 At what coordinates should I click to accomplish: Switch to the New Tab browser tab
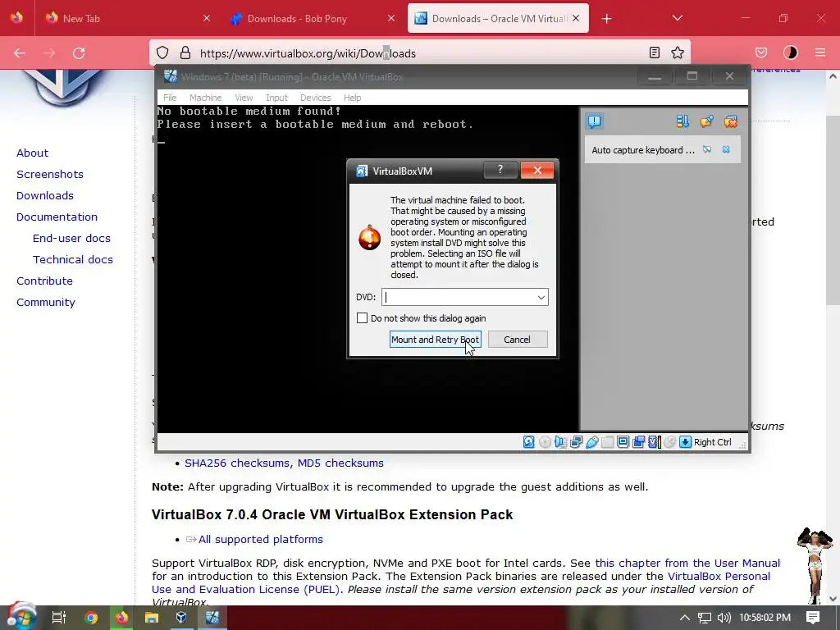pyautogui.click(x=126, y=18)
